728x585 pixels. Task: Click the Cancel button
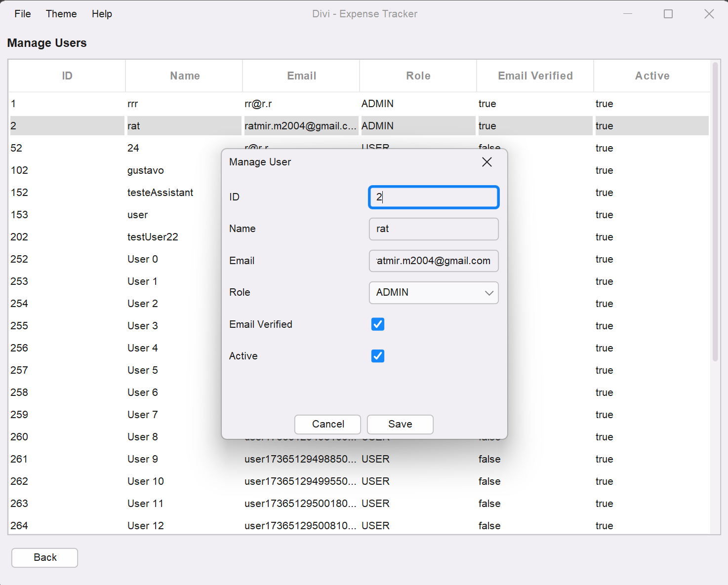tap(327, 424)
